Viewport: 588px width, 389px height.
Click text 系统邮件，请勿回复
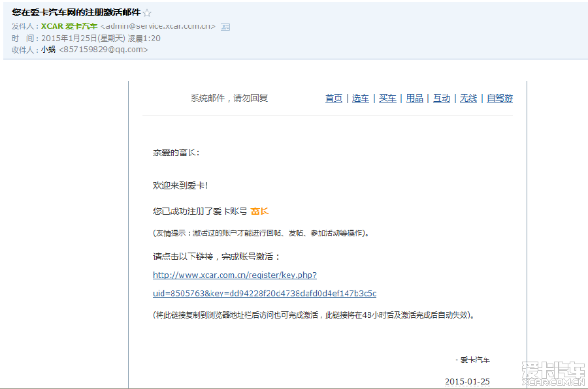point(229,98)
